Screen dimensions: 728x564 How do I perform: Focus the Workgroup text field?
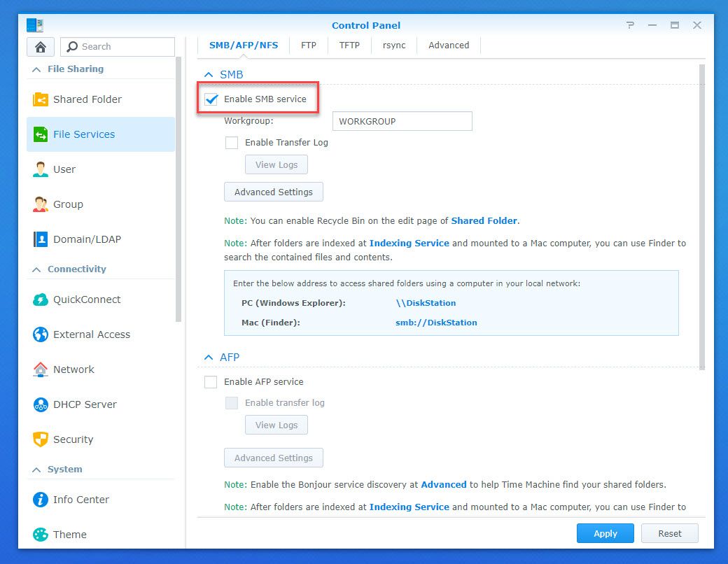(402, 121)
